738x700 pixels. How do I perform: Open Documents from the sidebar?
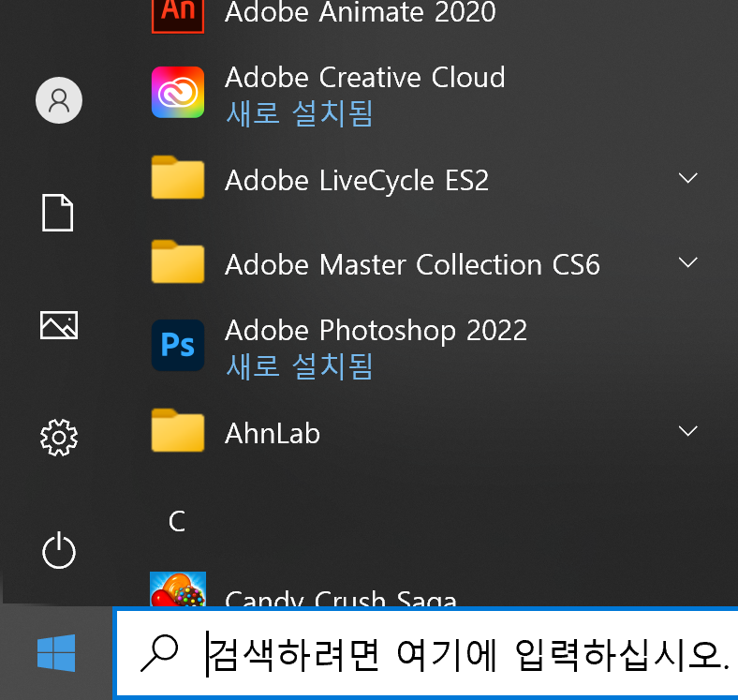pyautogui.click(x=58, y=213)
